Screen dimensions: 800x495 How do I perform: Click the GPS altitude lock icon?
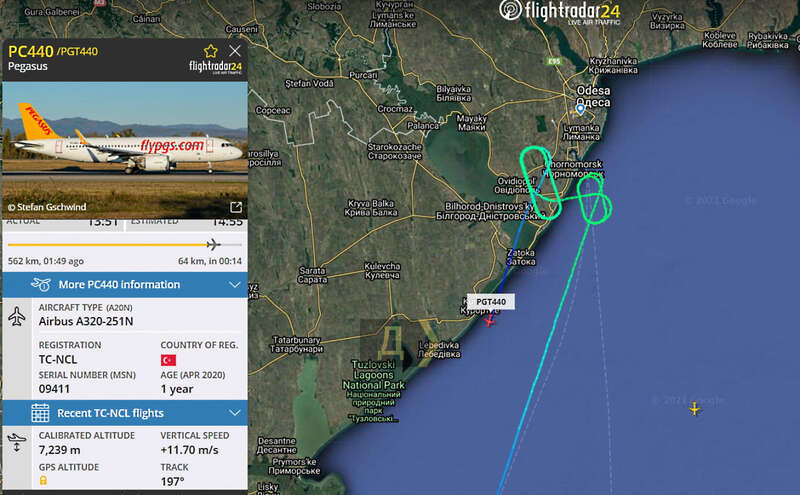coord(43,480)
